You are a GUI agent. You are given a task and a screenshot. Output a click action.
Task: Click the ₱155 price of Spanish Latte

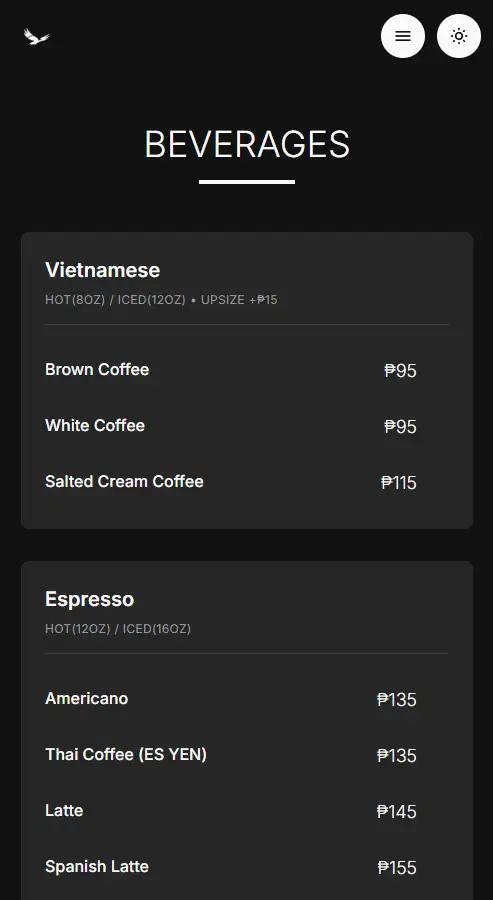(397, 868)
